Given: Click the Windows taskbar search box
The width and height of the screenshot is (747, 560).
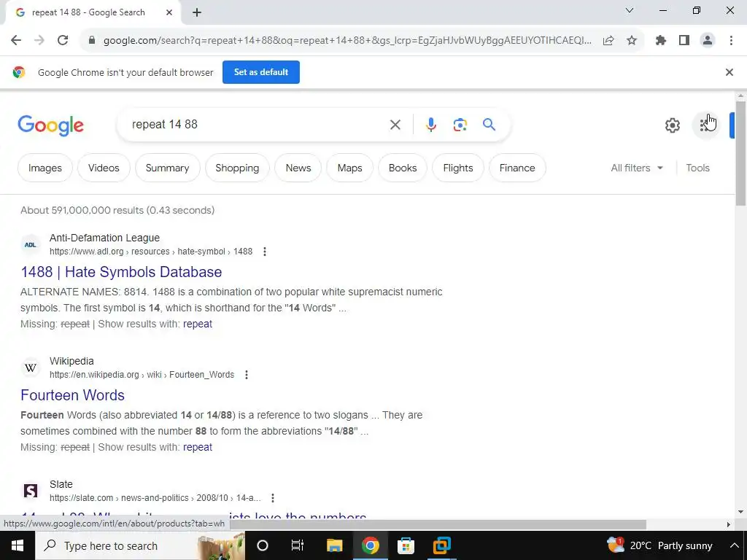Looking at the screenshot, I should (x=140, y=545).
